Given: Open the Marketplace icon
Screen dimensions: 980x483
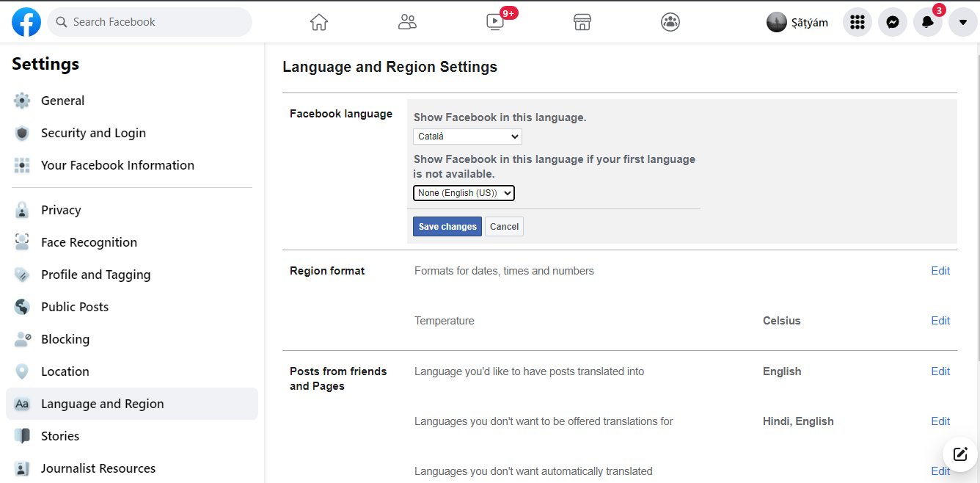Looking at the screenshot, I should click(x=582, y=22).
